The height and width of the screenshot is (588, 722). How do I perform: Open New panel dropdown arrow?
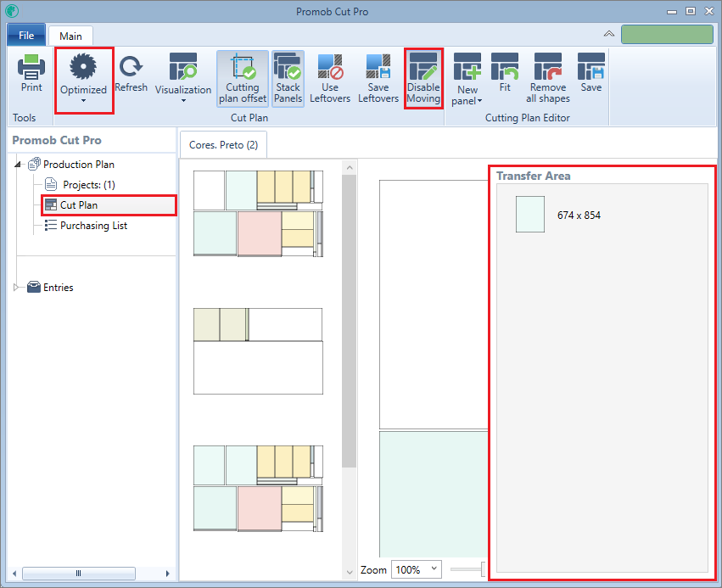pos(480,101)
